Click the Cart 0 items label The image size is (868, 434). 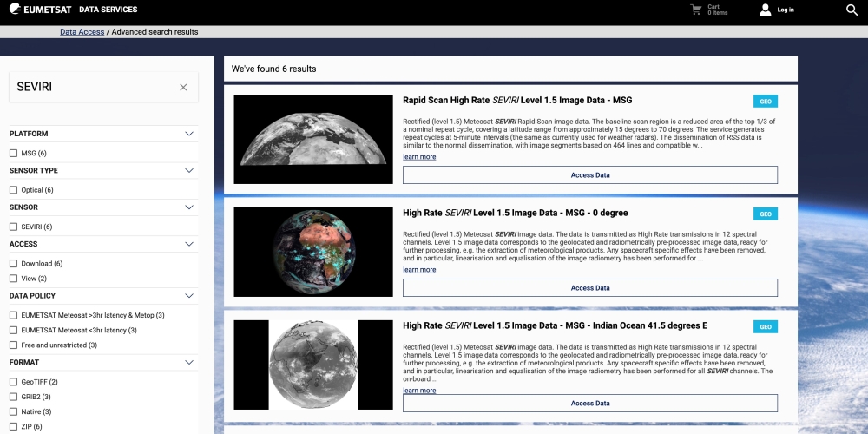click(718, 10)
